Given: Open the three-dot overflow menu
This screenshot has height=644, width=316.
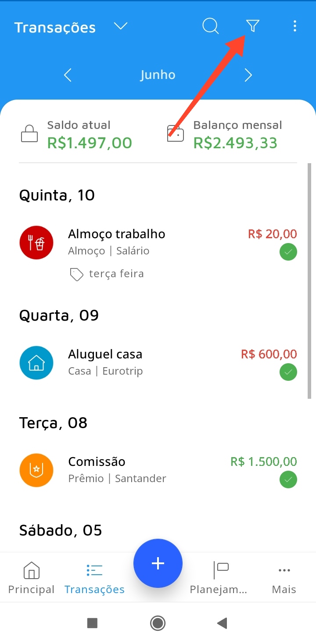Looking at the screenshot, I should (294, 26).
